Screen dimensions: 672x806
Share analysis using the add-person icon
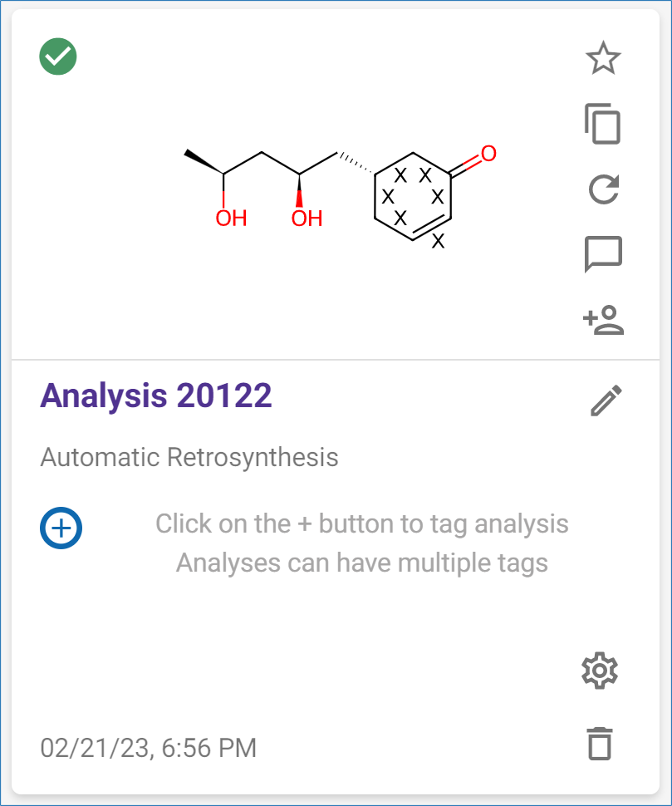coord(603,319)
